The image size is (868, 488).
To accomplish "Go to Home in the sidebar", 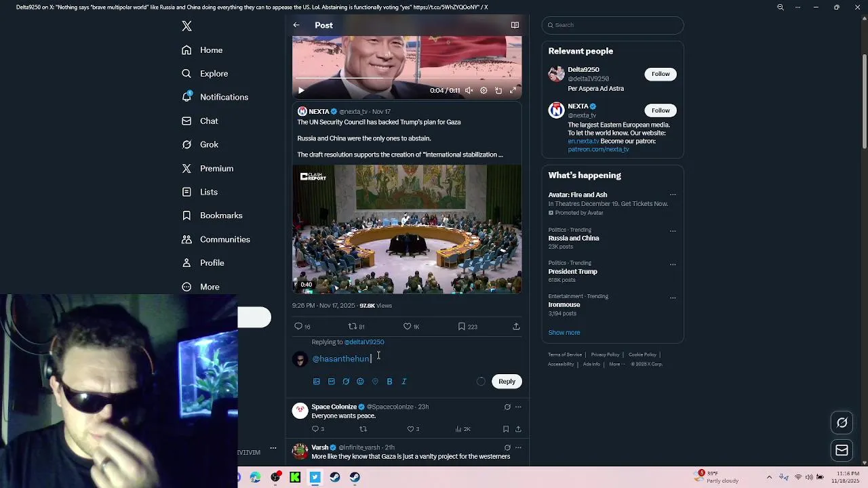I will click(x=202, y=50).
